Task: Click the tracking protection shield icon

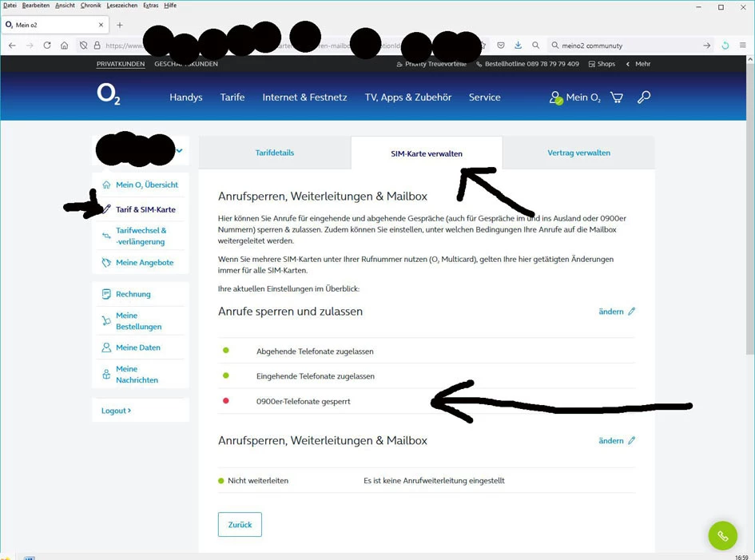Action: click(84, 46)
